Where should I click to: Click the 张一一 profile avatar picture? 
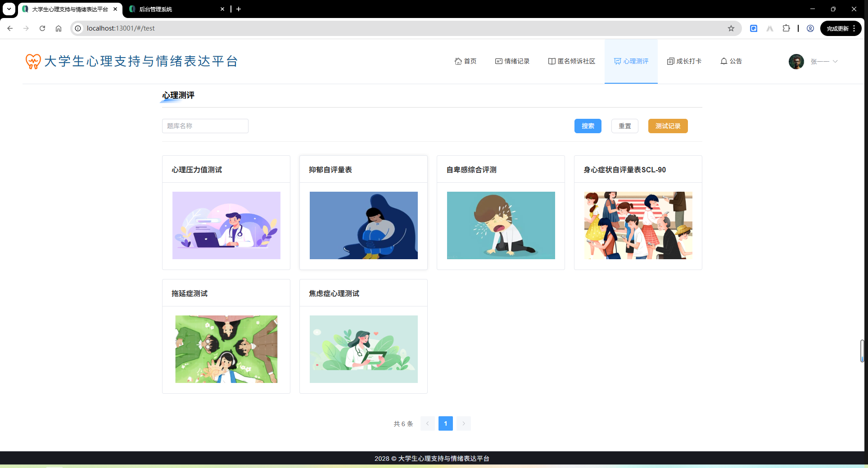point(796,61)
